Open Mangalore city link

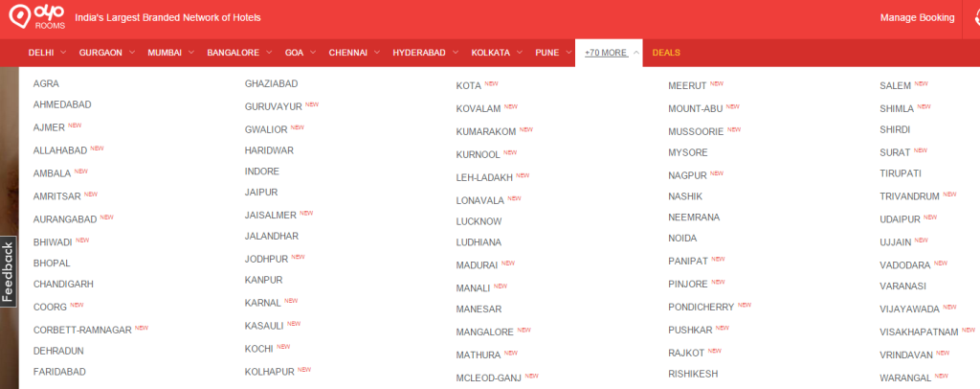click(485, 332)
